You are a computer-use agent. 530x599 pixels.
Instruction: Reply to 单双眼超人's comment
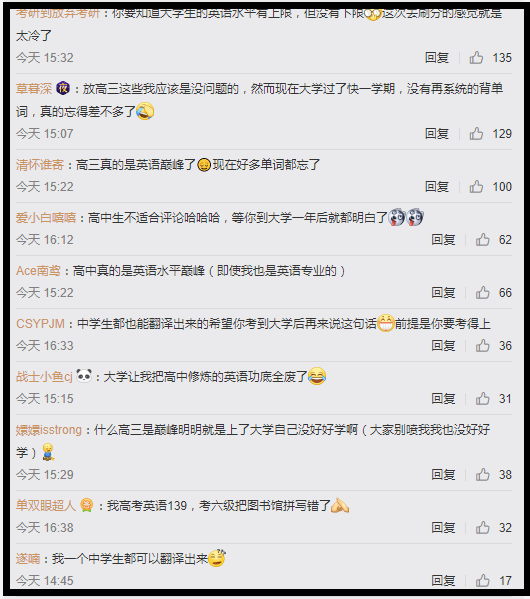pos(443,528)
